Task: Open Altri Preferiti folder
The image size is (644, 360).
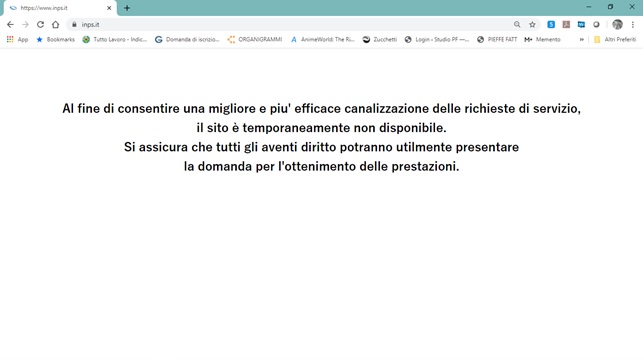Action: (x=615, y=39)
